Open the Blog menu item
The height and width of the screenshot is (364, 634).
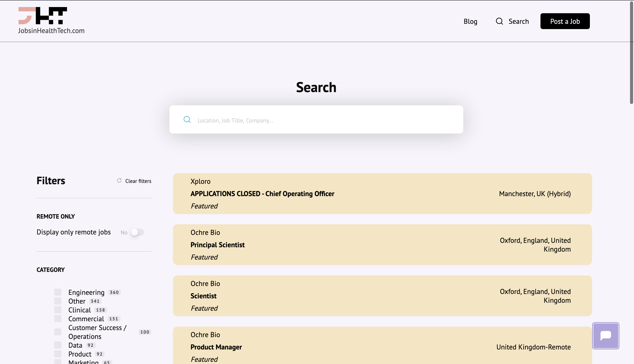coord(470,21)
